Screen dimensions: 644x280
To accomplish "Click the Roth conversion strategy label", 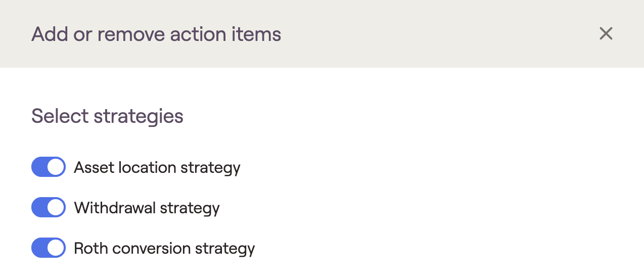I will (x=164, y=248).
